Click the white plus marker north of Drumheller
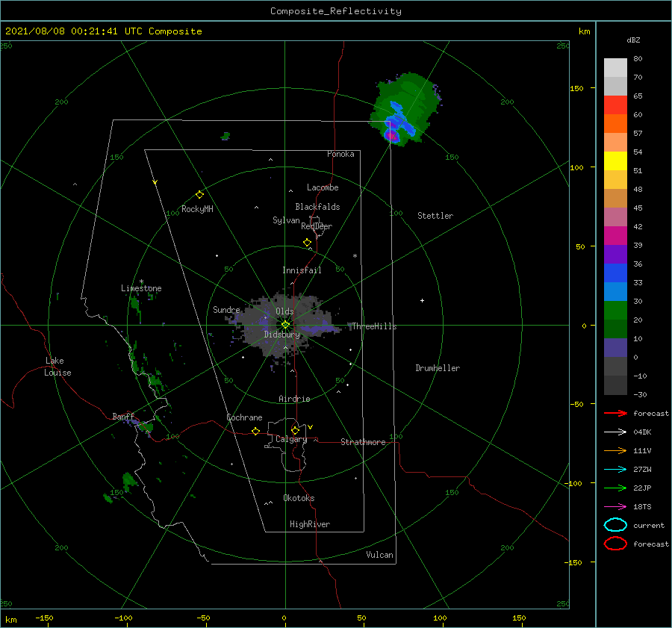Image resolution: width=672 pixels, height=628 pixels. [x=422, y=300]
